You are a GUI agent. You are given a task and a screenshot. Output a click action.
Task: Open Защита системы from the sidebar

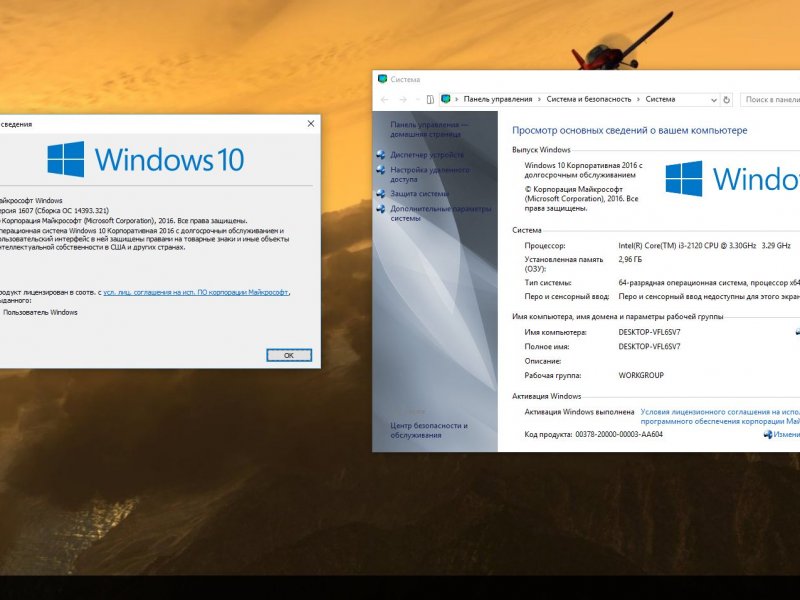point(419,193)
